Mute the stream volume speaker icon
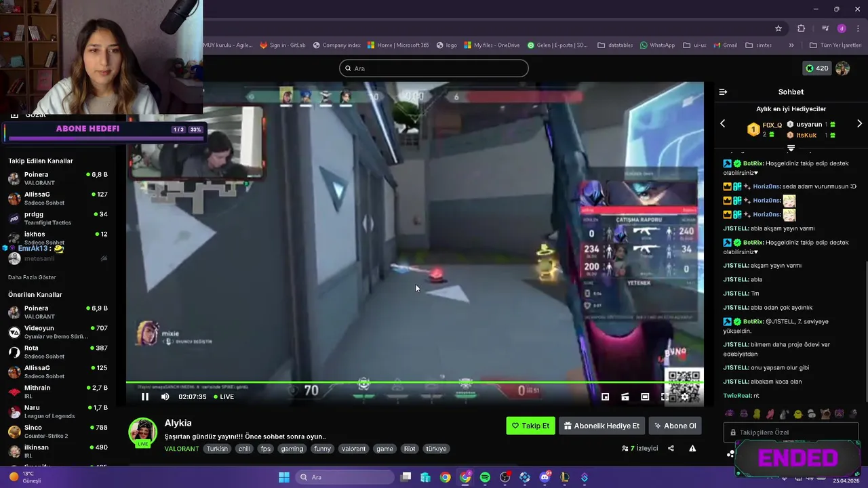868x488 pixels. tap(165, 396)
